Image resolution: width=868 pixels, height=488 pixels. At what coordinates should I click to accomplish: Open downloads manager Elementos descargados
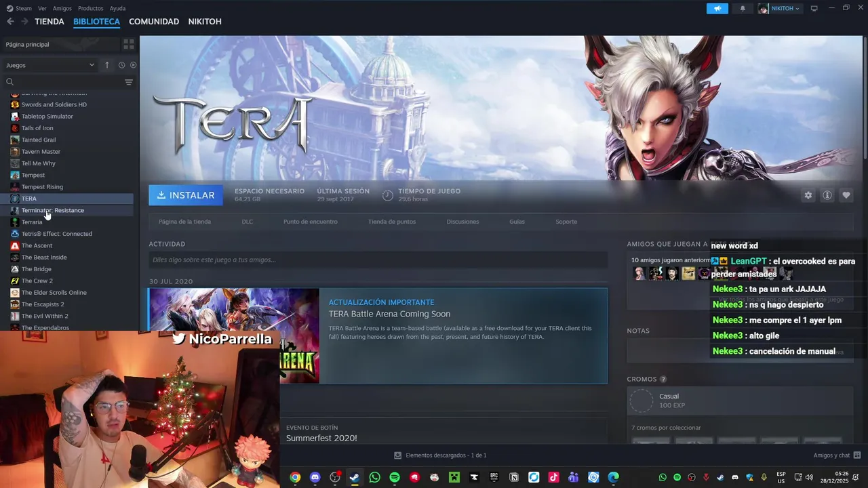coord(440,455)
